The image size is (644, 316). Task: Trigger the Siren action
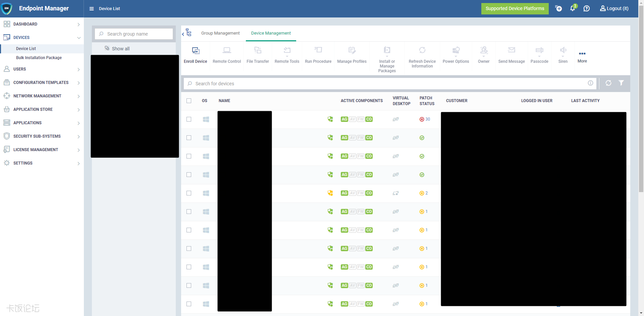563,55
